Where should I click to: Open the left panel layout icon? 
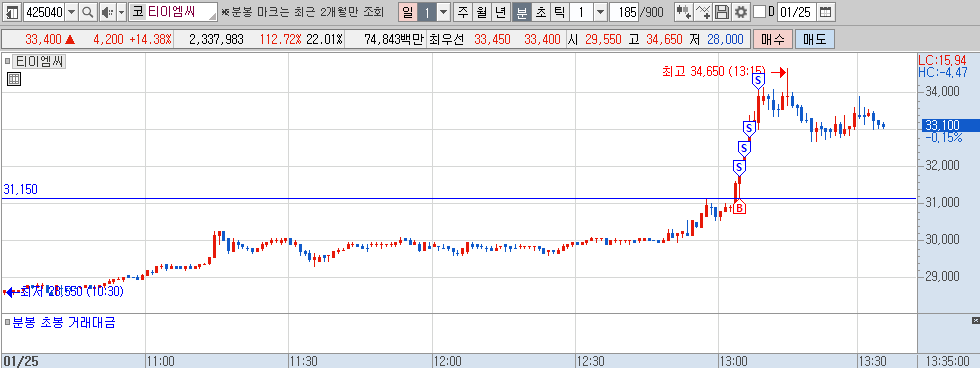coord(12,12)
